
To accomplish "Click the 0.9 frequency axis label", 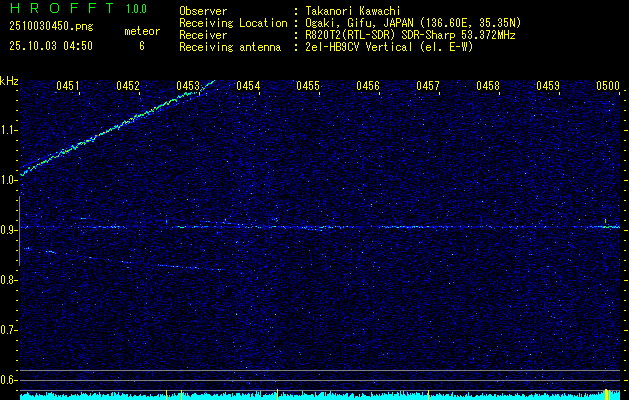I will click(x=7, y=230).
